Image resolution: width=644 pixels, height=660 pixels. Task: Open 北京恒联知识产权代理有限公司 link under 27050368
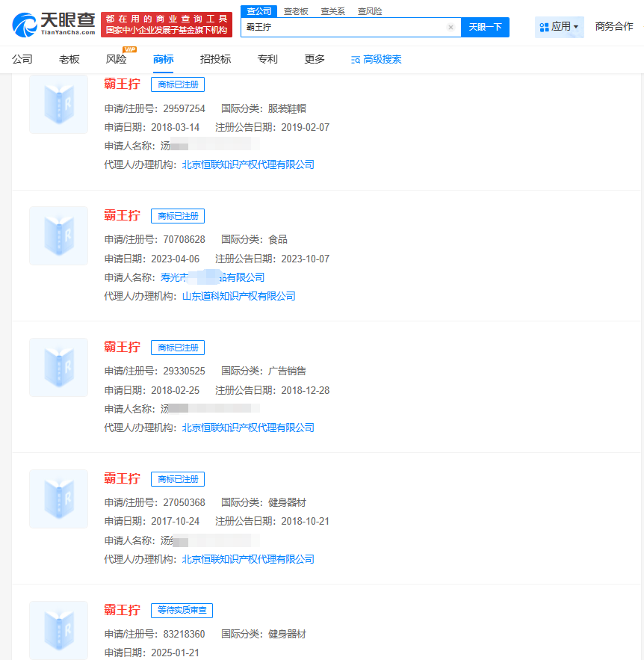coord(248,559)
